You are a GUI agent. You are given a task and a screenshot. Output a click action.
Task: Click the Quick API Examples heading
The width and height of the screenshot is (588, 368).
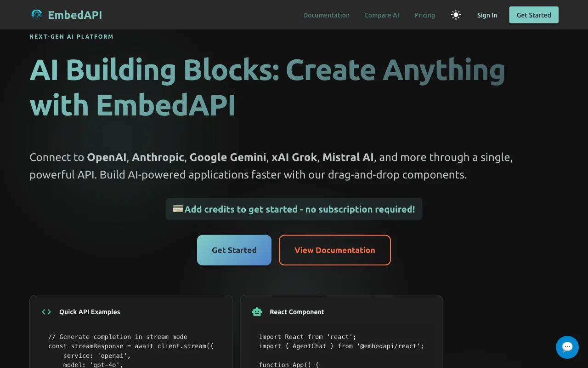coord(90,312)
